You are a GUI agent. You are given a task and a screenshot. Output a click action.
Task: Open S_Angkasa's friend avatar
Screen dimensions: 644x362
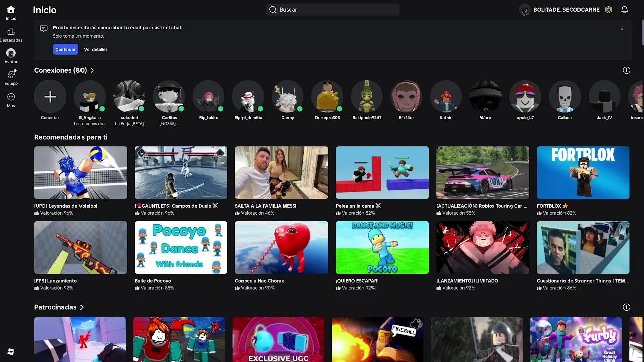[x=90, y=97]
